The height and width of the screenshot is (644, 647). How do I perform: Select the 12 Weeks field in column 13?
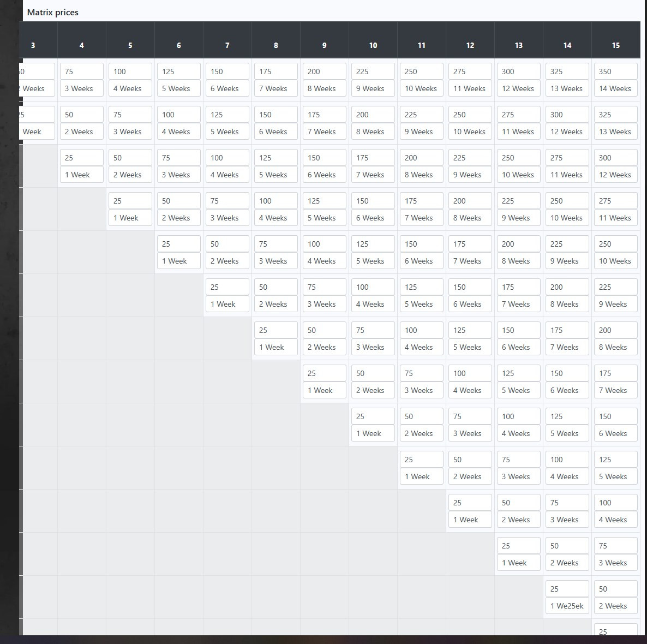[519, 88]
